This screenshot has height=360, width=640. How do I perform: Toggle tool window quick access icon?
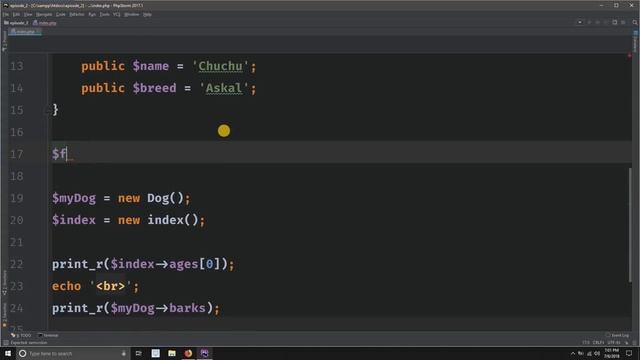pyautogui.click(x=5, y=343)
